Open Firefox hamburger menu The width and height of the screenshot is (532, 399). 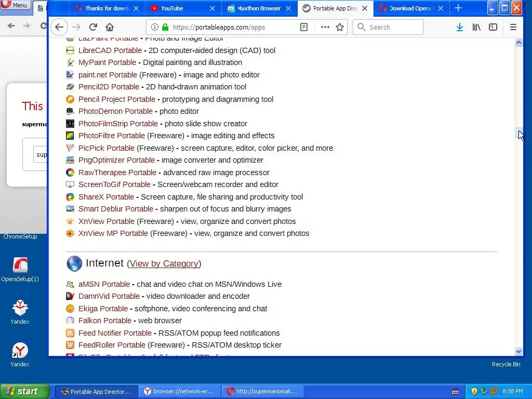[x=513, y=27]
